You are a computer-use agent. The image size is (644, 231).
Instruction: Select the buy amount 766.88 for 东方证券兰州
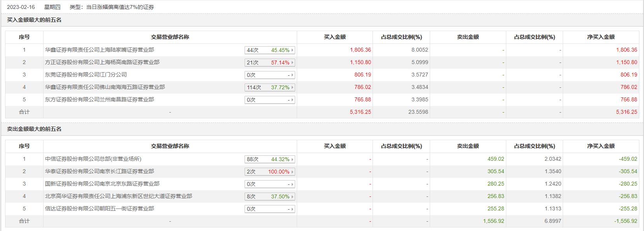click(363, 99)
